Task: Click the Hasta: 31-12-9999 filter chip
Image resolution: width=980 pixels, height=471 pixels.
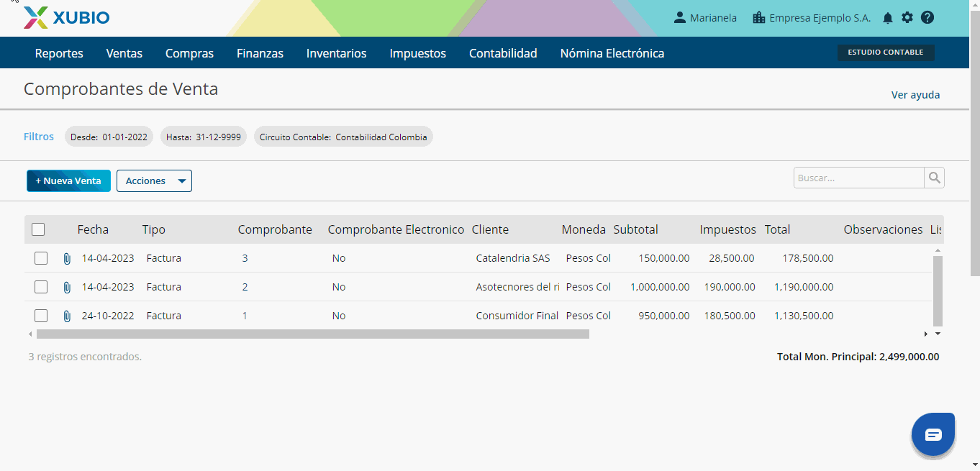Action: click(204, 137)
